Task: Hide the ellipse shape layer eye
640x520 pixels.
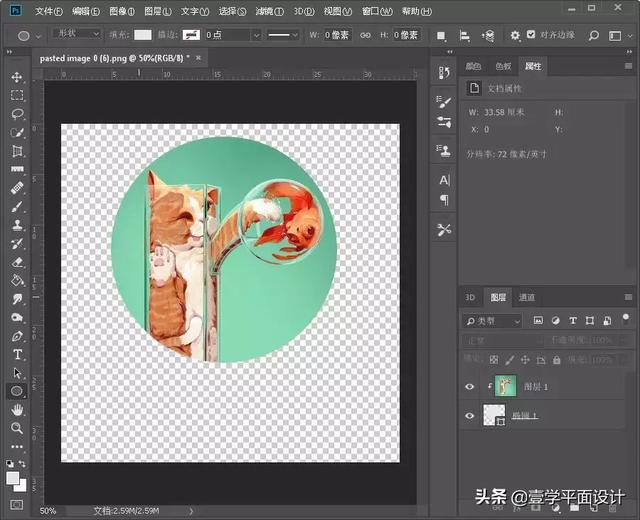Action: [x=469, y=416]
